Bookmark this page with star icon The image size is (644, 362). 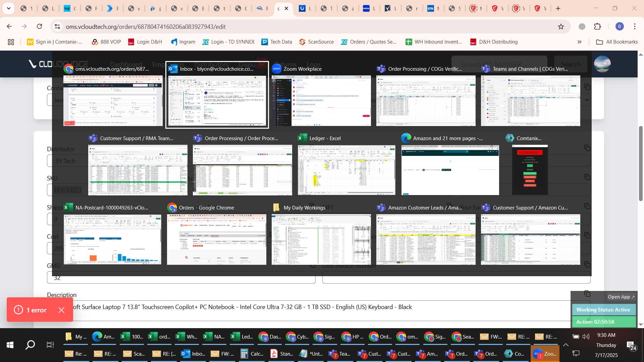[561, 26]
